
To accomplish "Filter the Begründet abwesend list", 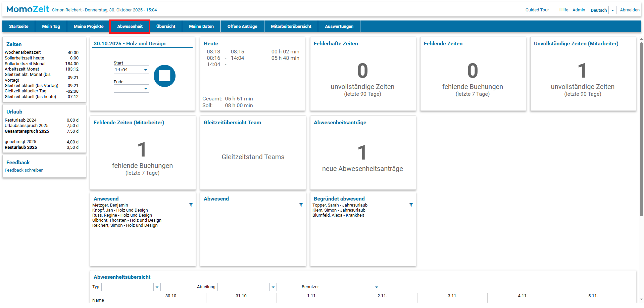I will click(411, 205).
